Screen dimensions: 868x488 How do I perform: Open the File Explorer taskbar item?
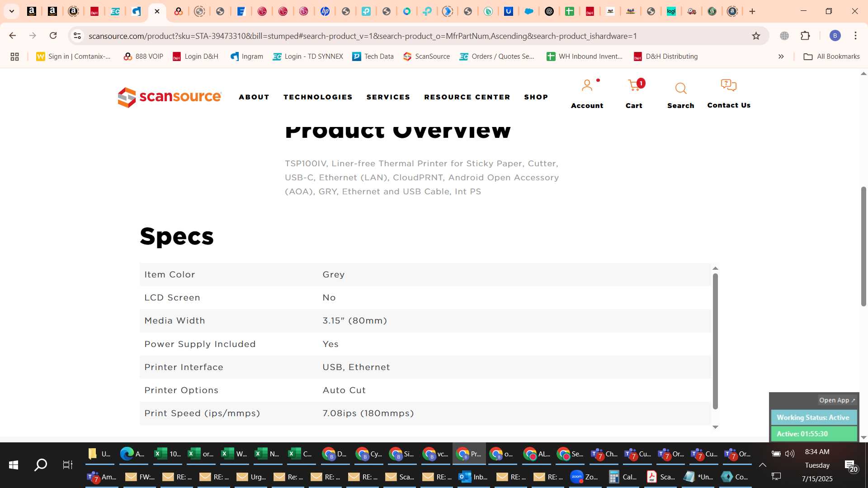pos(99,454)
